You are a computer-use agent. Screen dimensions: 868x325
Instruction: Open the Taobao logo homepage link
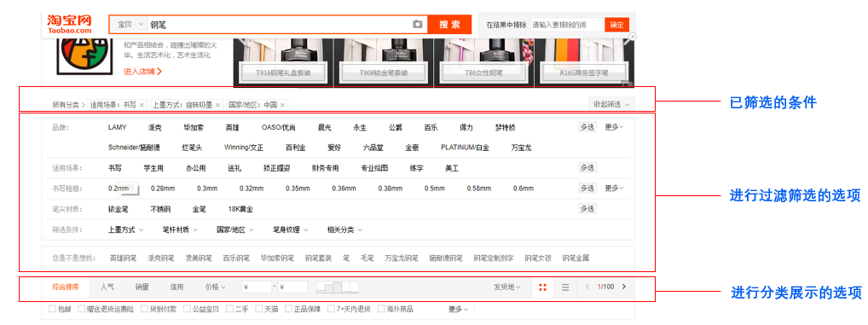[x=69, y=25]
